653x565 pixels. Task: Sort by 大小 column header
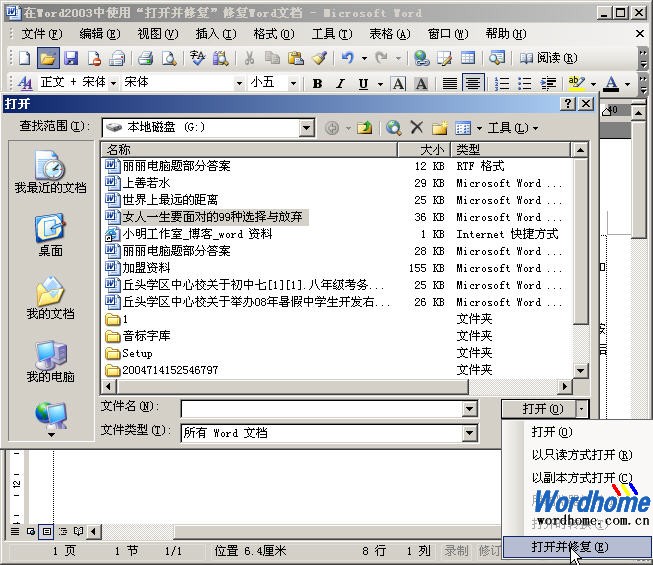tap(424, 149)
